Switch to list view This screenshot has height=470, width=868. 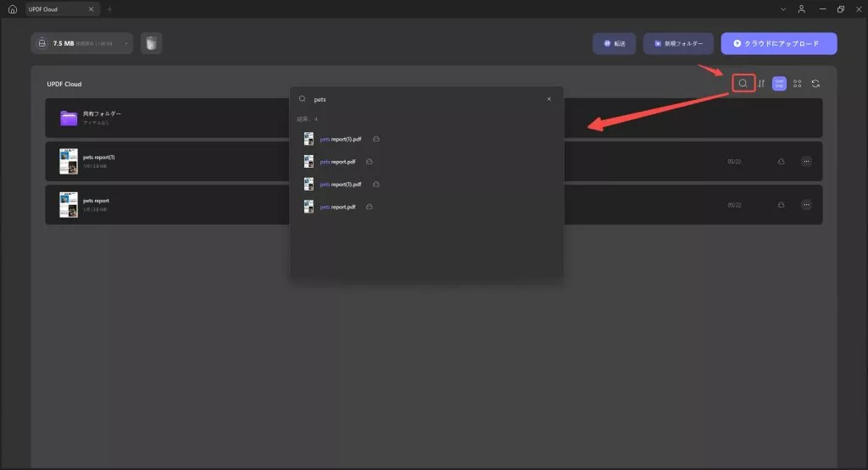pos(779,84)
